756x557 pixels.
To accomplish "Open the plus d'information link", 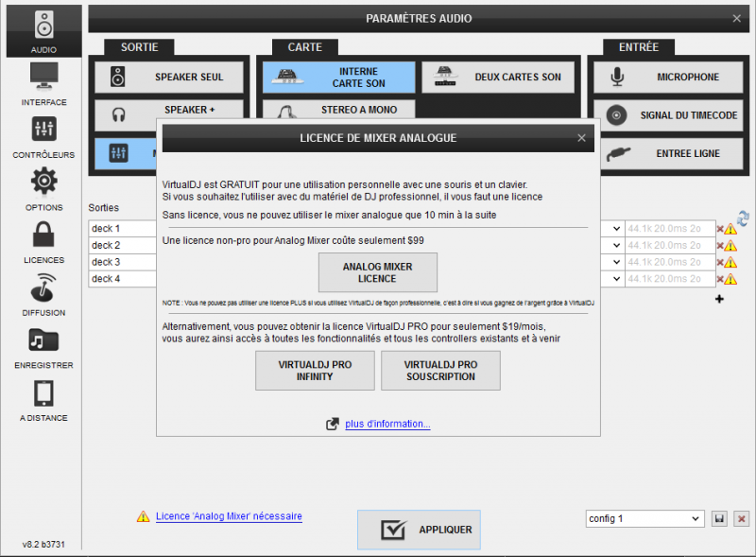I will coord(387,424).
